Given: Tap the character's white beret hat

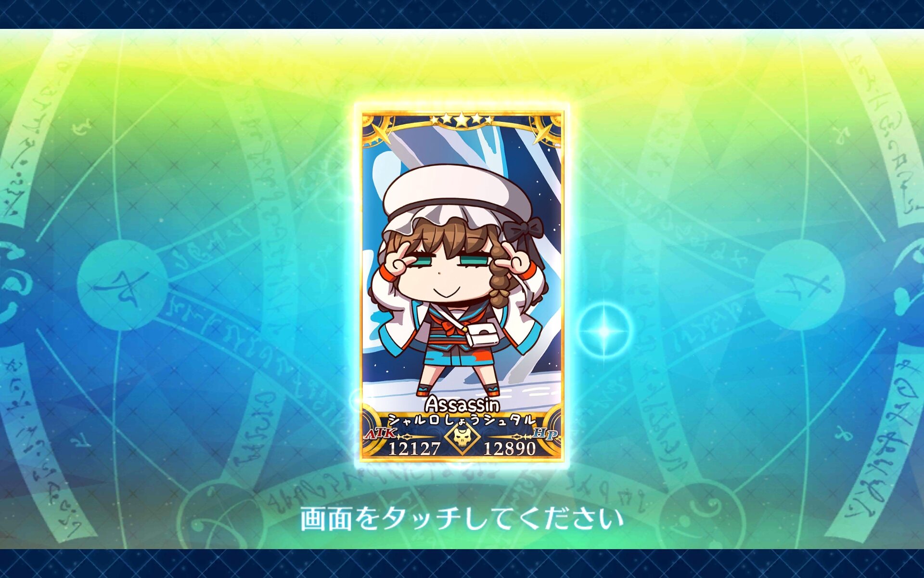Looking at the screenshot, I should [x=457, y=190].
